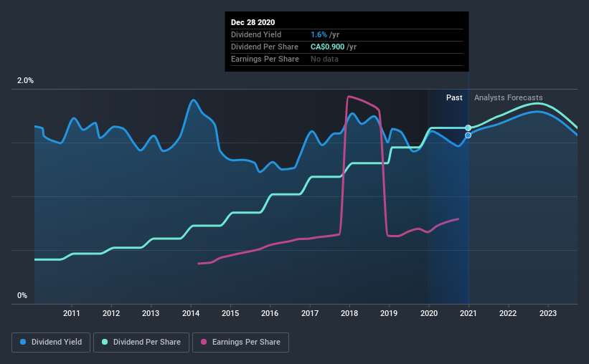The image size is (589, 364).
Task: Click the 0% y-axis label
Action: pyautogui.click(x=22, y=296)
